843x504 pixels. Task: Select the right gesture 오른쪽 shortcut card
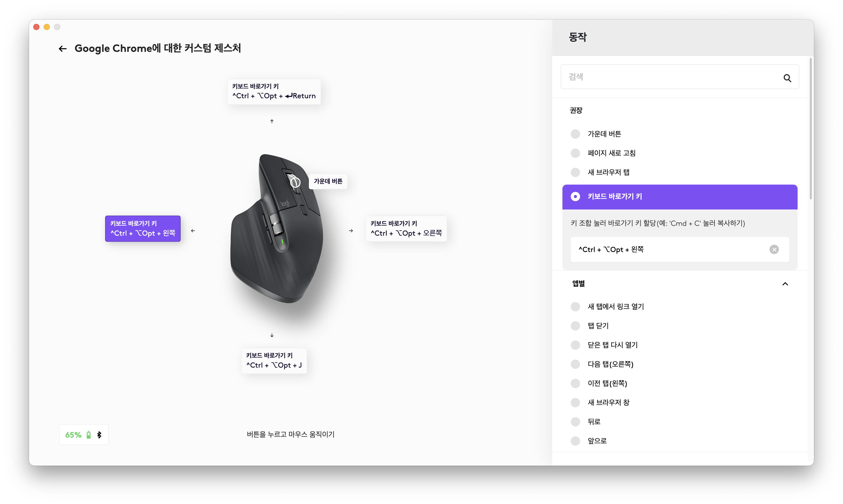click(x=406, y=229)
